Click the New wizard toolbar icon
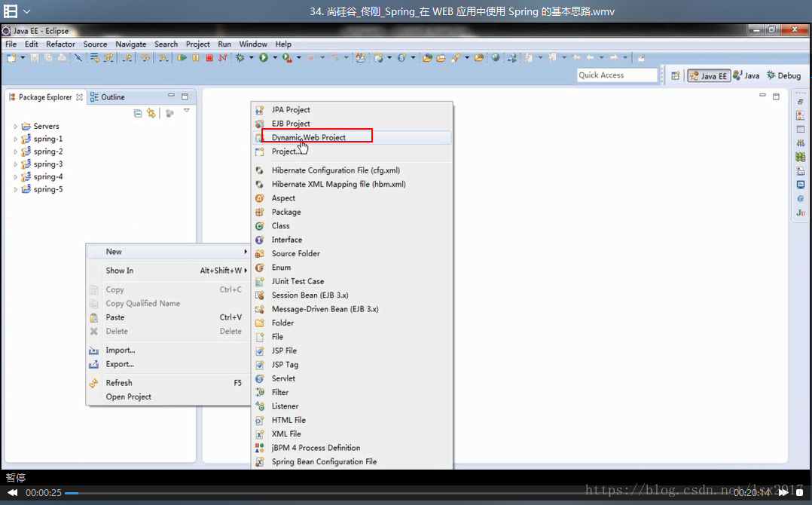Image resolution: width=812 pixels, height=505 pixels. (x=11, y=58)
